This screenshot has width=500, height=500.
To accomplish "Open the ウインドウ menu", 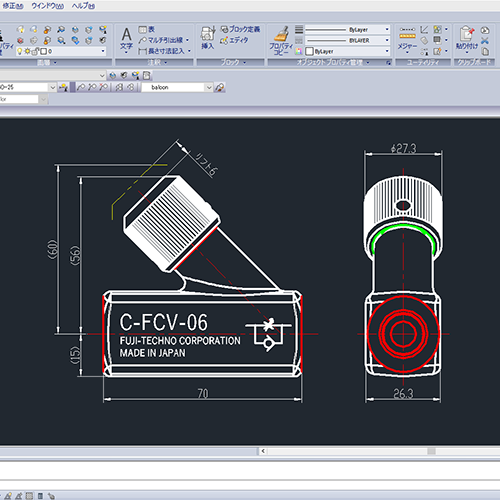I will 47,6.
